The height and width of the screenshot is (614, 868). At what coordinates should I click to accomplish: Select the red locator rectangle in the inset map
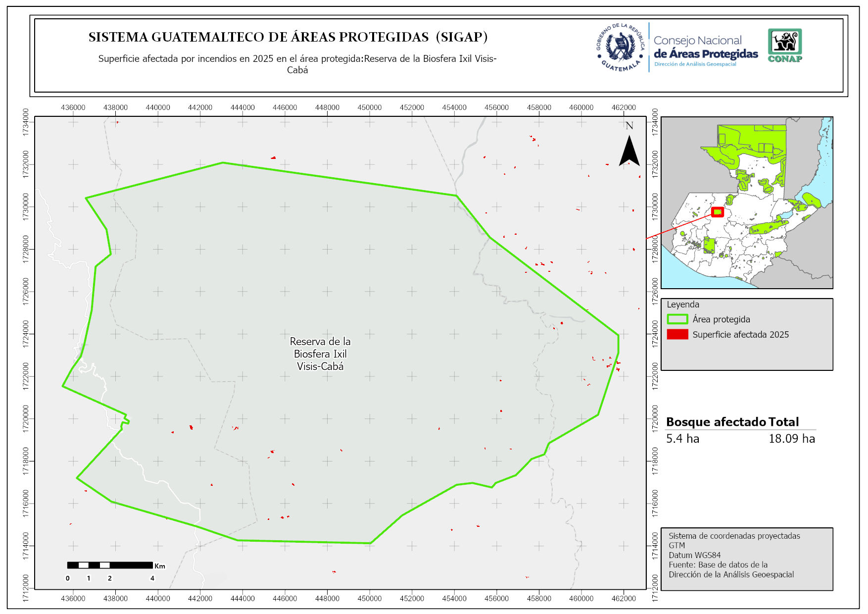[717, 212]
